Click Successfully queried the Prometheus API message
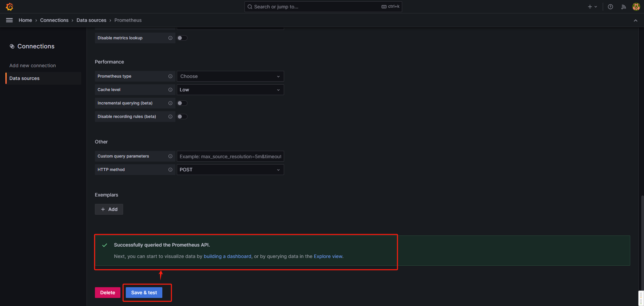The height and width of the screenshot is (306, 644). 162,245
